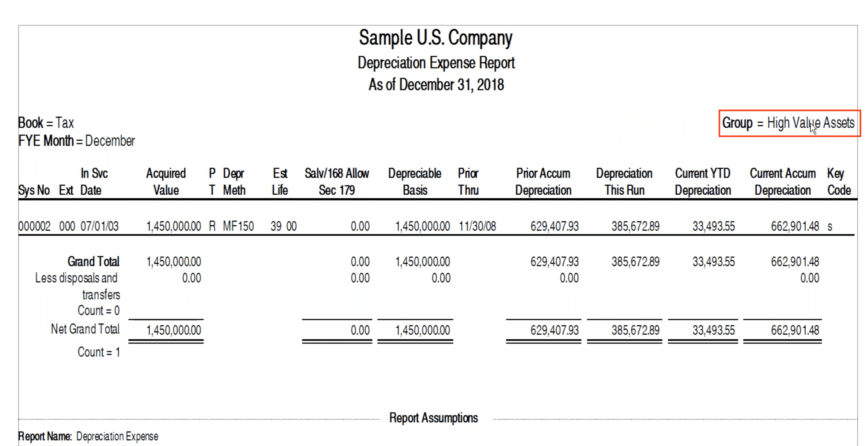Image resolution: width=868 pixels, height=446 pixels.
Task: Click the Net Grand Total label
Action: pyautogui.click(x=85, y=329)
